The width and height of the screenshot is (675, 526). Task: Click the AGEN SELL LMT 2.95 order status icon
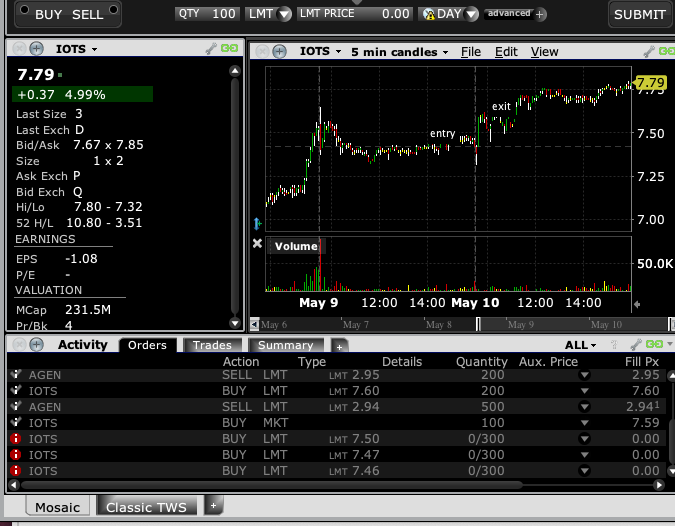tap(16, 374)
